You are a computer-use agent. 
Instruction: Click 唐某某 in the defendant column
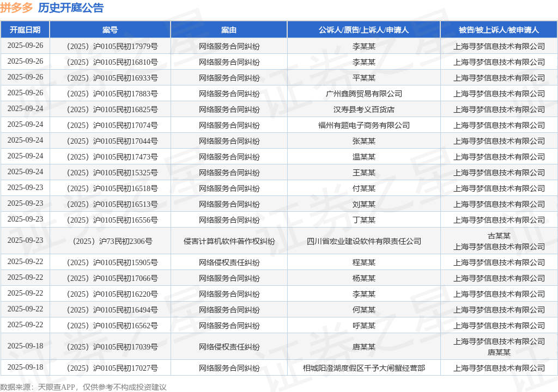click(499, 352)
